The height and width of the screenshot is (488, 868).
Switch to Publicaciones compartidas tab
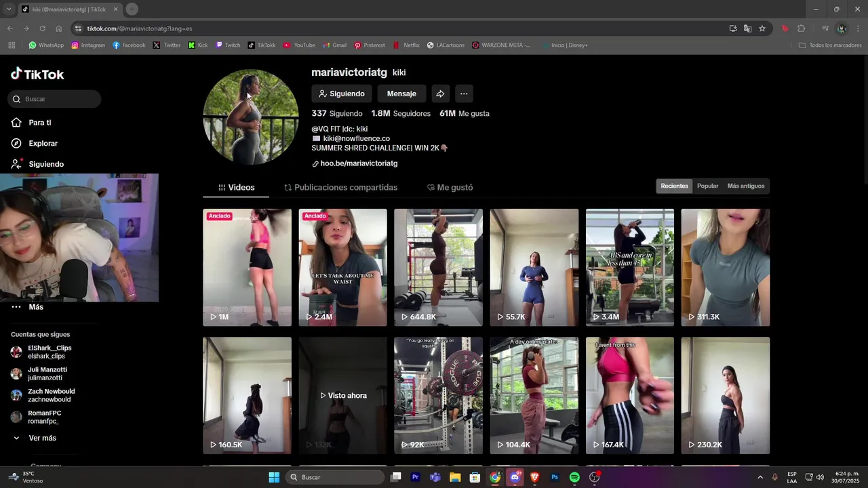click(340, 188)
